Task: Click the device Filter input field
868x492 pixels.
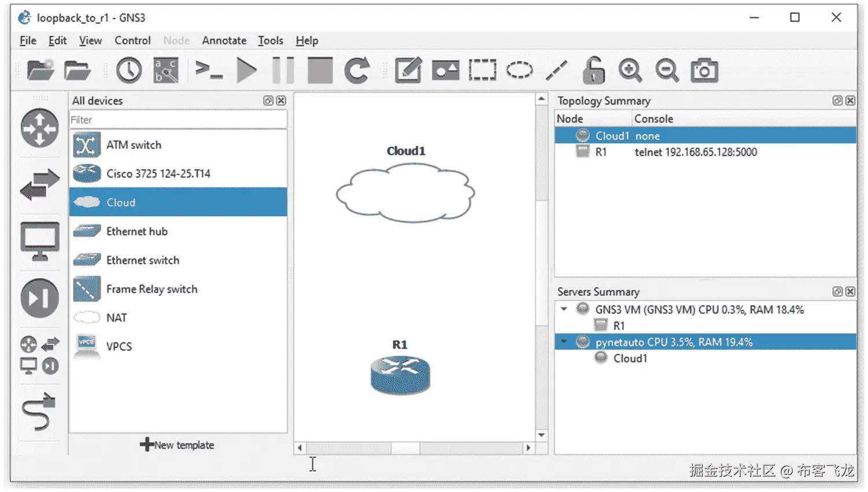Action: click(x=178, y=120)
